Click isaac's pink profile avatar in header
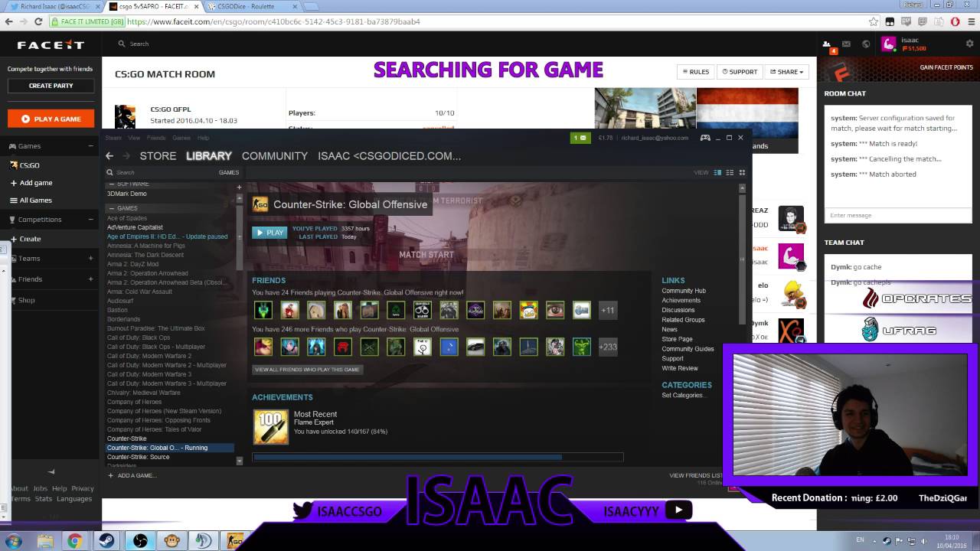980x551 pixels. 889,44
